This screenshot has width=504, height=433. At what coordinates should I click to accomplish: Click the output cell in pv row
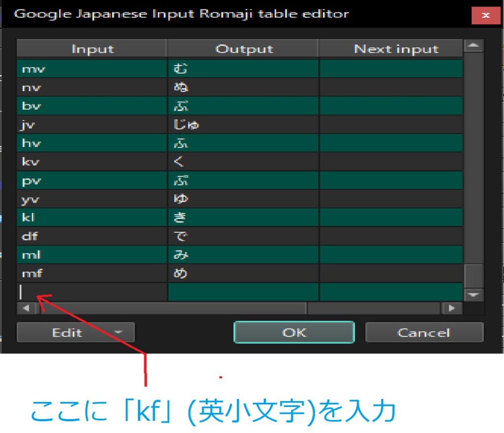pyautogui.click(x=243, y=180)
